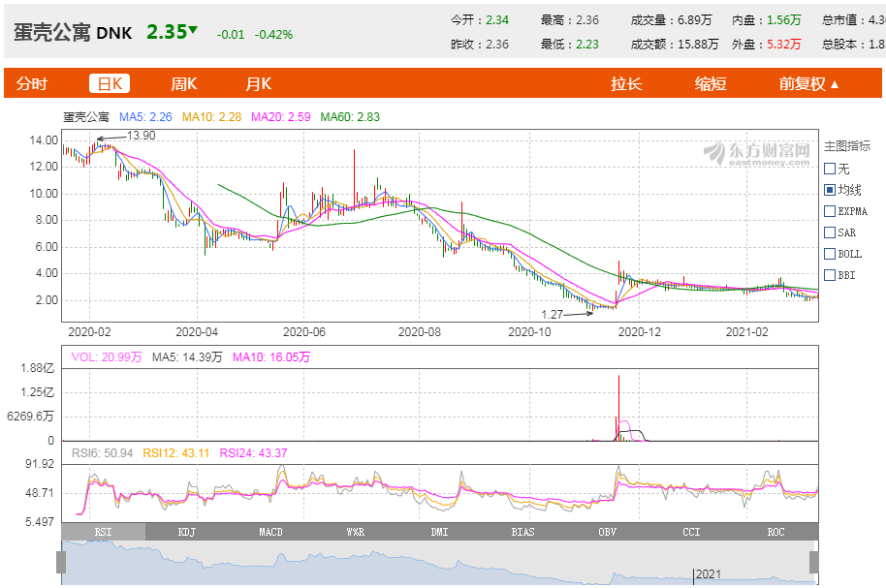This screenshot has height=588, width=886.
Task: Click the RSI12: 43.11 label
Action: point(175,453)
